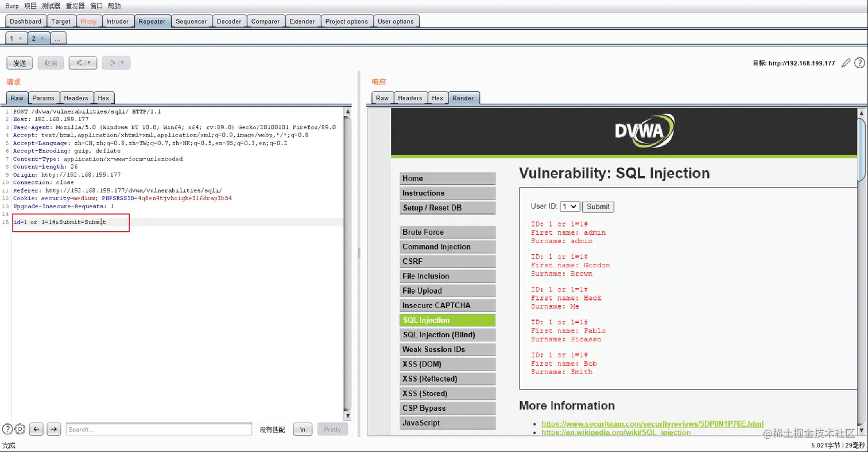Open CSP Bypass menu item
This screenshot has height=452, width=868.
(447, 408)
